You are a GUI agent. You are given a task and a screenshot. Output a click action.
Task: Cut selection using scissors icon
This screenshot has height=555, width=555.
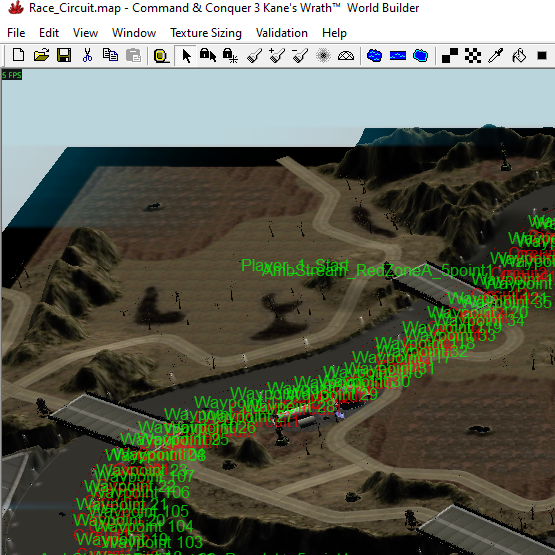point(87,56)
